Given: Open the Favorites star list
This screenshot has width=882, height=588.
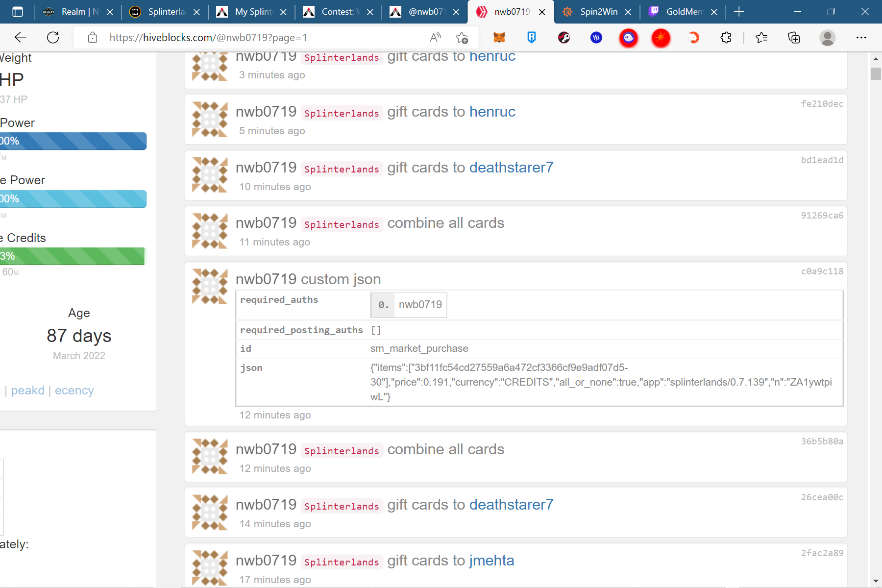Looking at the screenshot, I should pyautogui.click(x=761, y=38).
